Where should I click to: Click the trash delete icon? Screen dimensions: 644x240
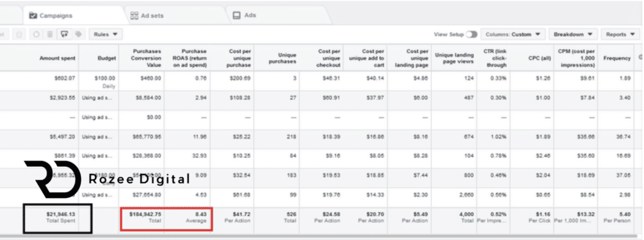pos(50,35)
